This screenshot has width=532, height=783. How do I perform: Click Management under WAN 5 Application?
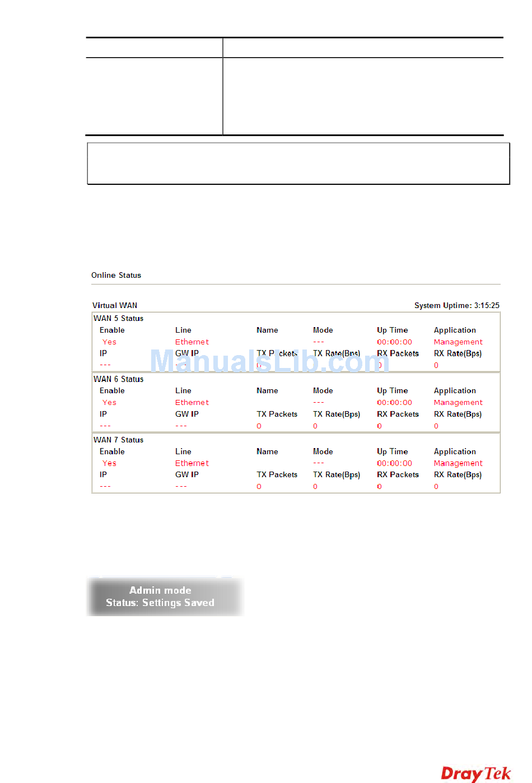click(x=458, y=342)
